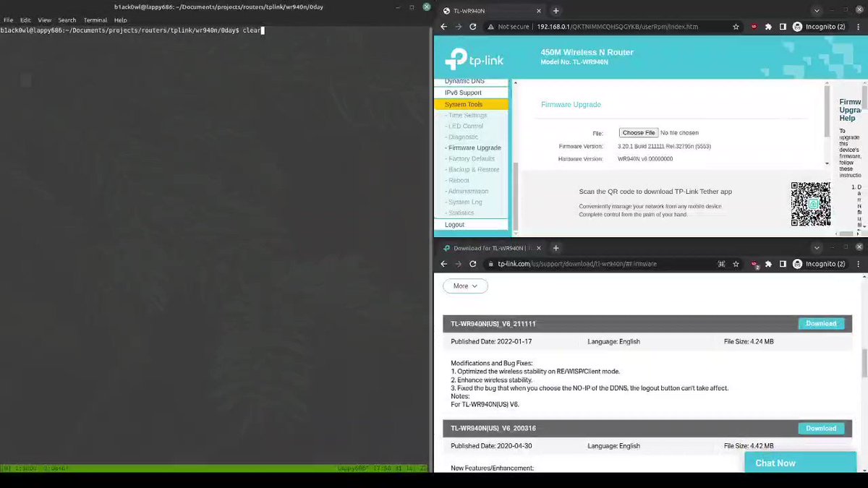Click Logout in router sidebar

471,225
